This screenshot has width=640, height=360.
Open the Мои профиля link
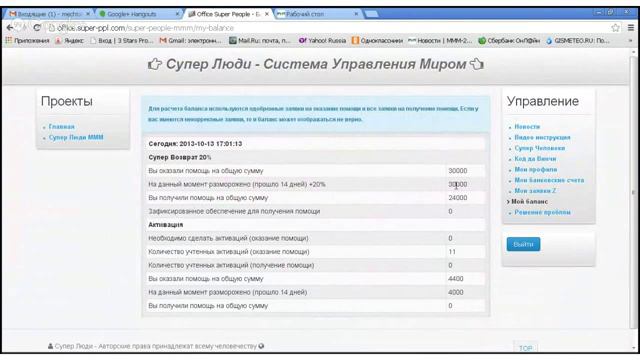[x=536, y=169]
